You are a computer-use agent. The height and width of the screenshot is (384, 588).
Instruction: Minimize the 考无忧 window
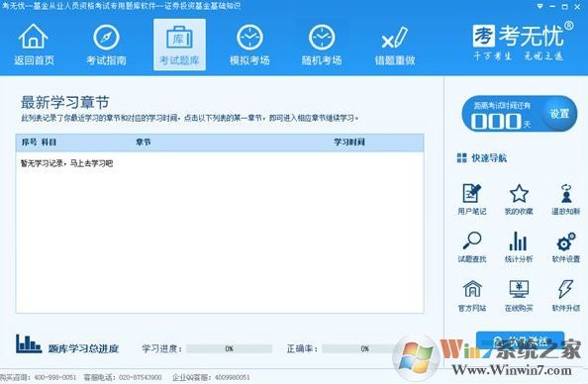[552, 6]
